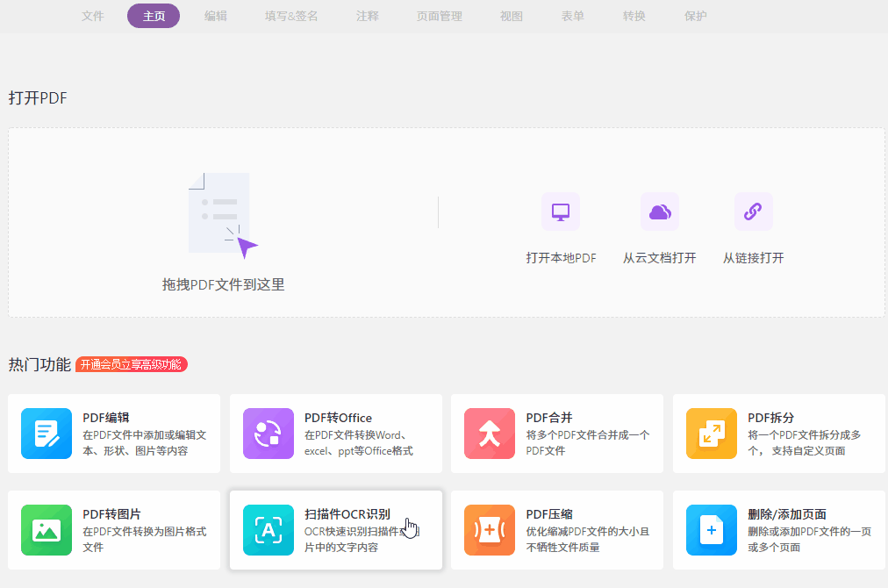The width and height of the screenshot is (888, 588).
Task: Select the PDF拆分 split icon
Action: pyautogui.click(x=711, y=433)
